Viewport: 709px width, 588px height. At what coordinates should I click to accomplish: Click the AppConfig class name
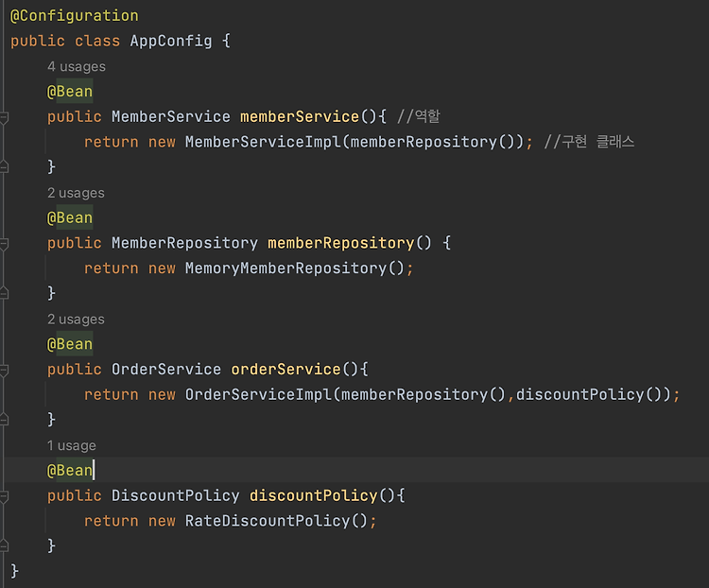coord(171,42)
